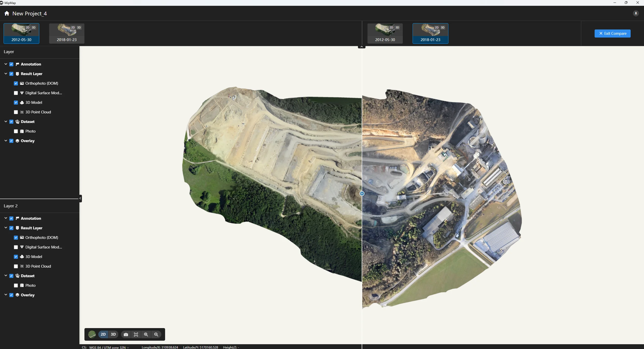Screen dimensions: 644x349
Task: Collapse the left layer panel arrow
Action: tap(80, 198)
